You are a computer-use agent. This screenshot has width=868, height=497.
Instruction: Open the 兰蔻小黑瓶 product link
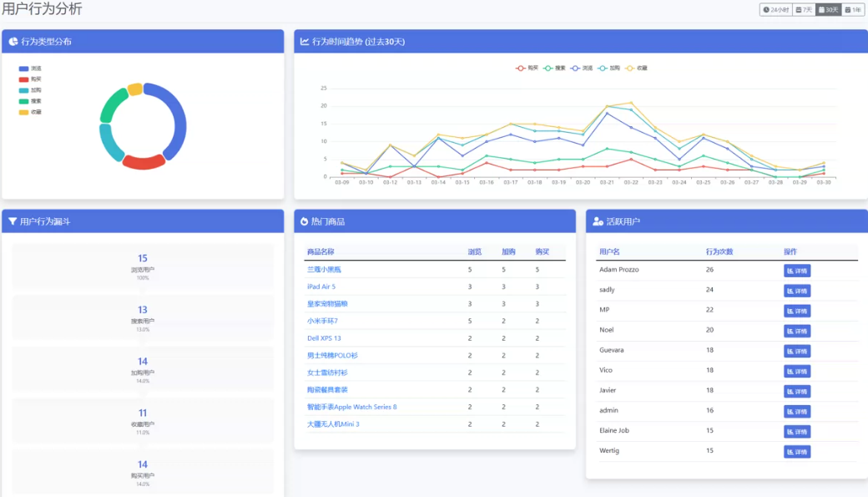[x=324, y=269]
